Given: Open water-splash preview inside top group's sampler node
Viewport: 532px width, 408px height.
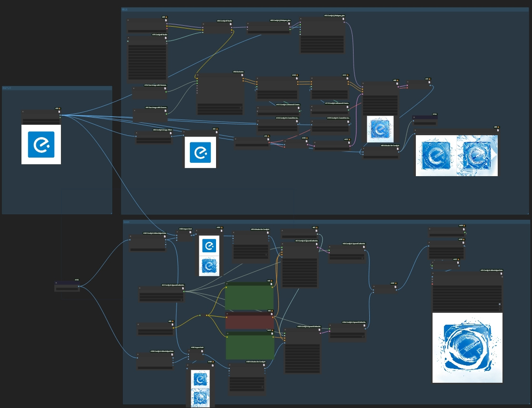Looking at the screenshot, I should (380, 129).
